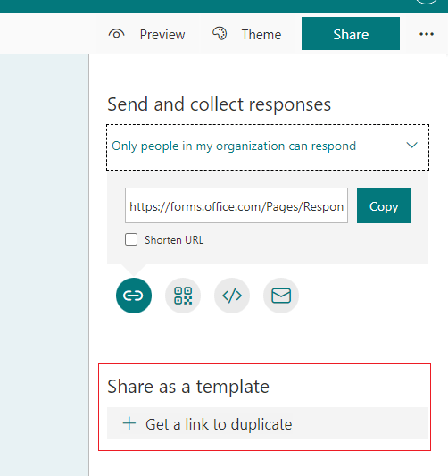Screen dimensions: 448x476
Task: Click the plus icon beside Get a link
Action: (x=129, y=423)
